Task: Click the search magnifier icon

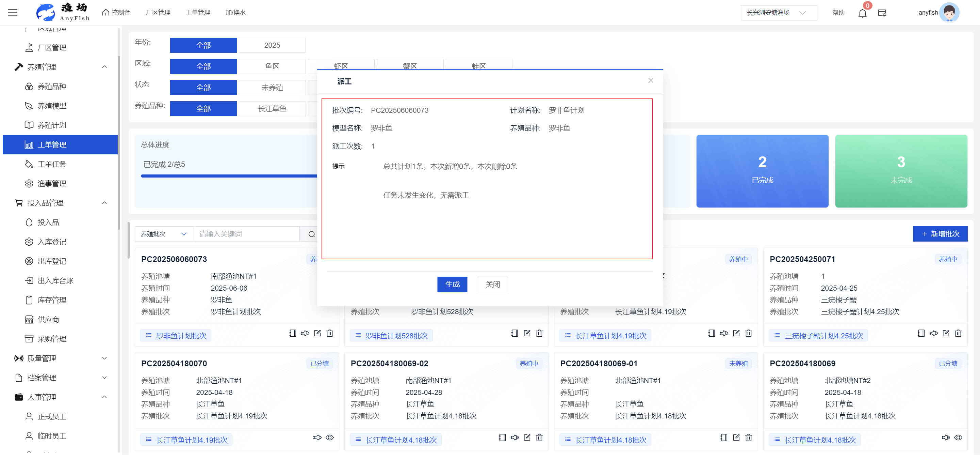Action: pos(312,234)
